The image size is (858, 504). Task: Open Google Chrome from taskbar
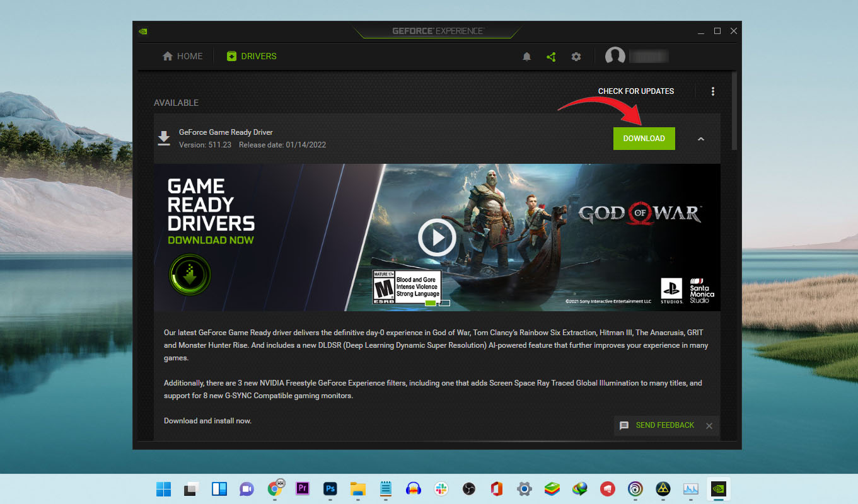tap(274, 488)
